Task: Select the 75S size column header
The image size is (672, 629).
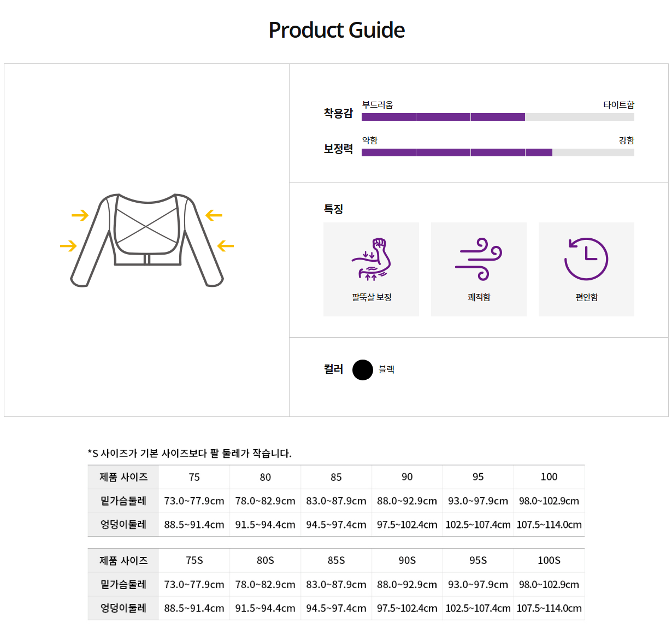Action: coord(194,561)
